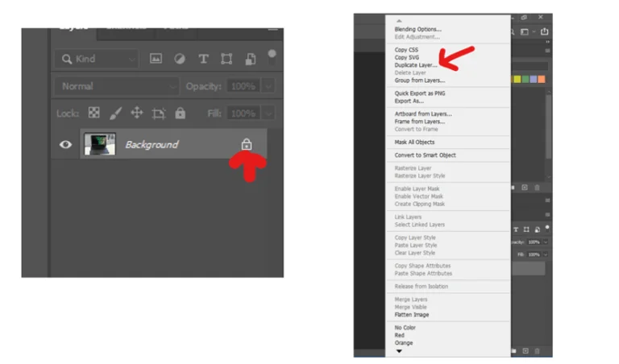Screen dimensions: 619x364
Task: Unlock the Background layer padlock
Action: tap(247, 144)
